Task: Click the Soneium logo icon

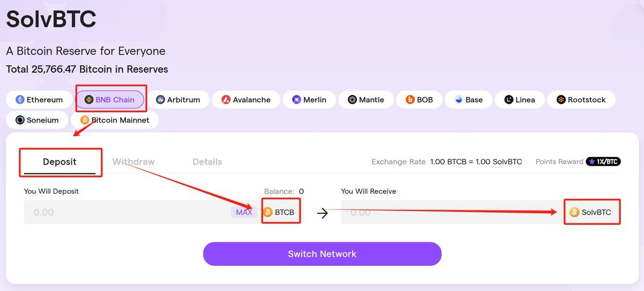Action: tap(20, 120)
